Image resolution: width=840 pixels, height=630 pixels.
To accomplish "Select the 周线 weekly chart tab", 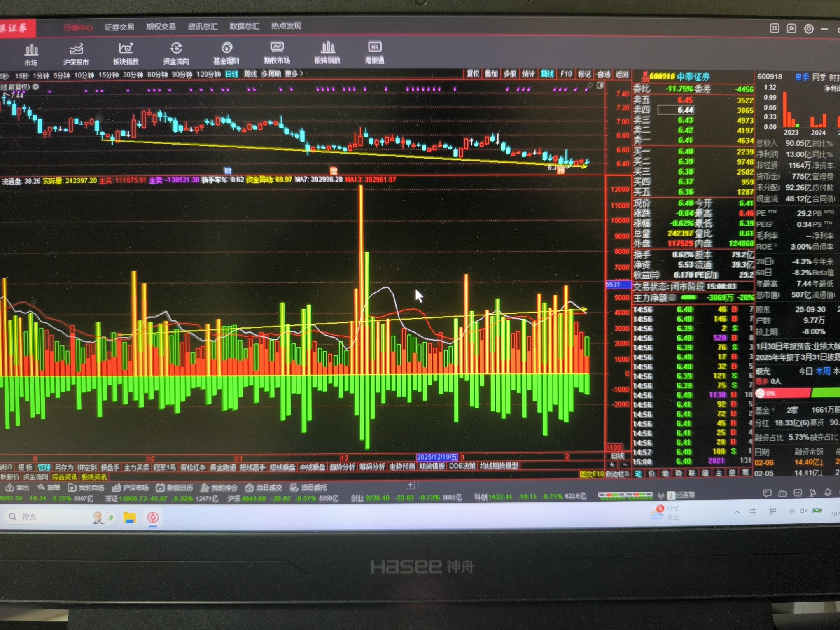I will point(250,74).
